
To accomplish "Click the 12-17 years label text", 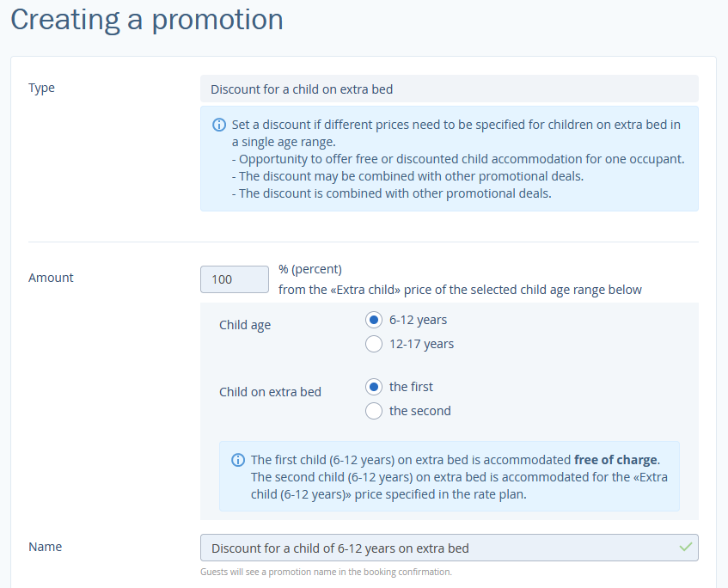I will click(421, 344).
